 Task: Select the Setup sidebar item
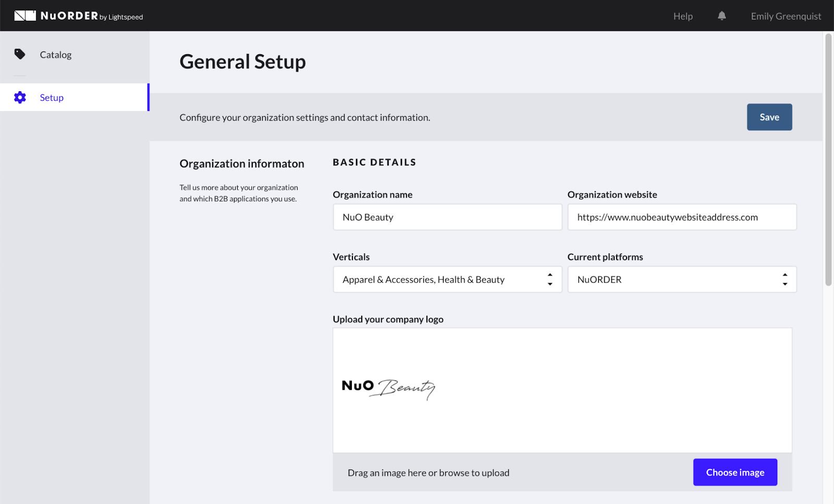click(x=75, y=97)
